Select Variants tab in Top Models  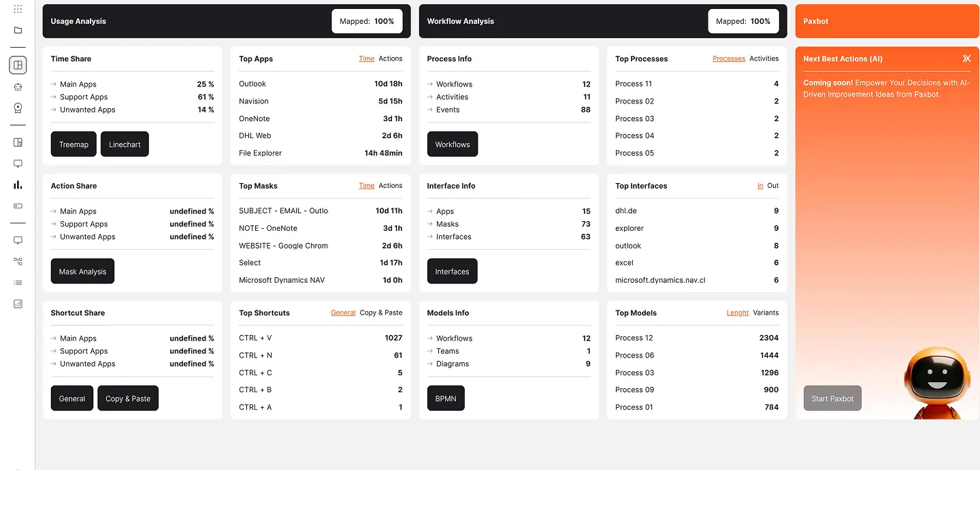[x=766, y=313]
